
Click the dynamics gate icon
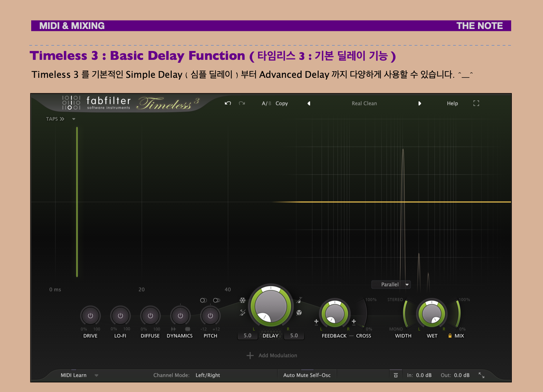click(x=173, y=329)
